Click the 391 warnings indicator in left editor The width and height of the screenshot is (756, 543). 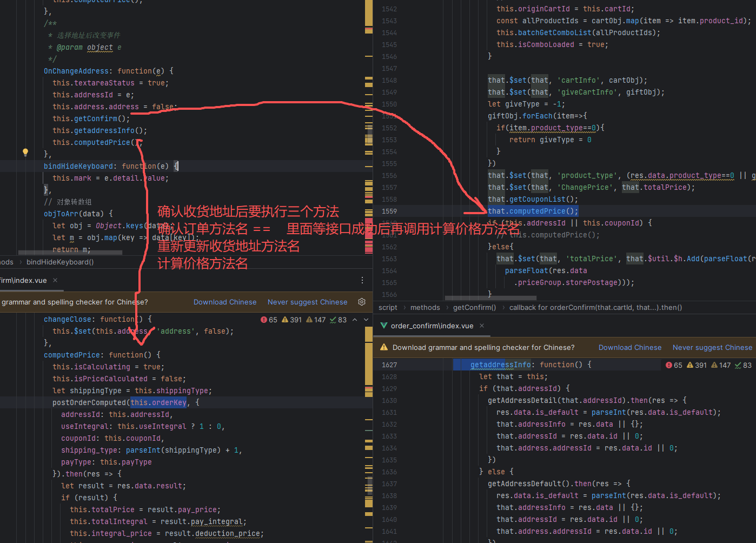pos(291,320)
